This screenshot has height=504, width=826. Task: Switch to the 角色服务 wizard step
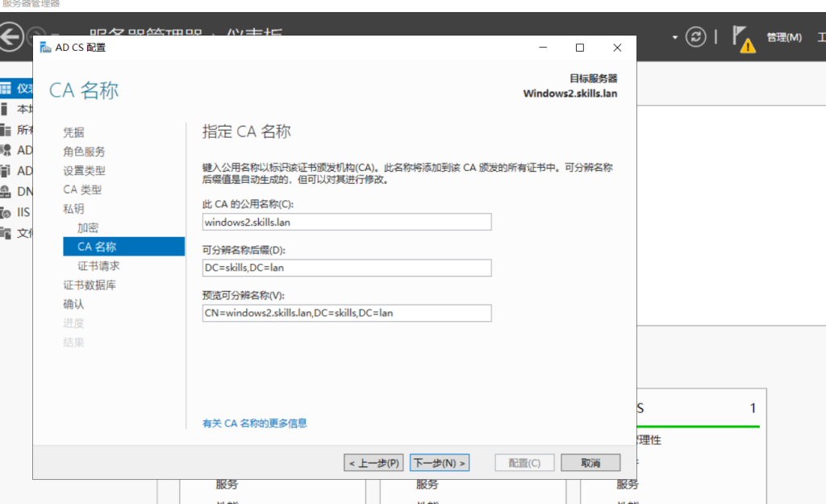pos(84,152)
